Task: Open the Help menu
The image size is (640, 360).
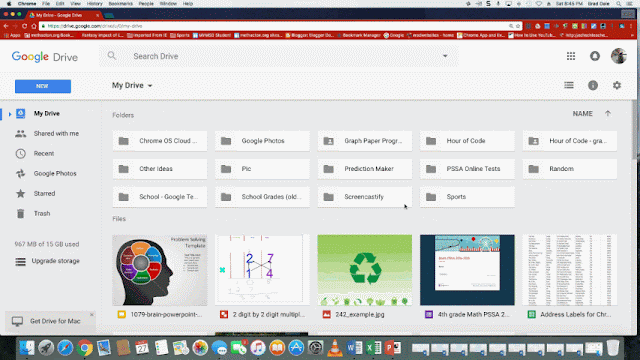Action: (x=188, y=4)
